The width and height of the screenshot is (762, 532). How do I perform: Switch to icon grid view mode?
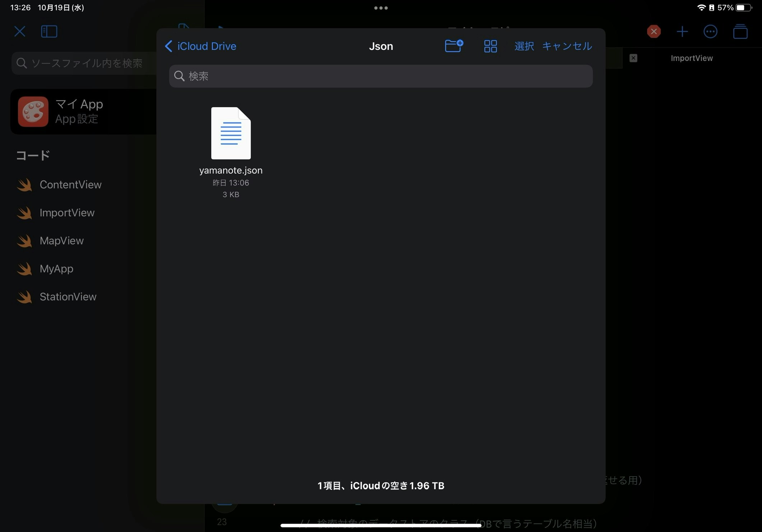[x=490, y=46]
